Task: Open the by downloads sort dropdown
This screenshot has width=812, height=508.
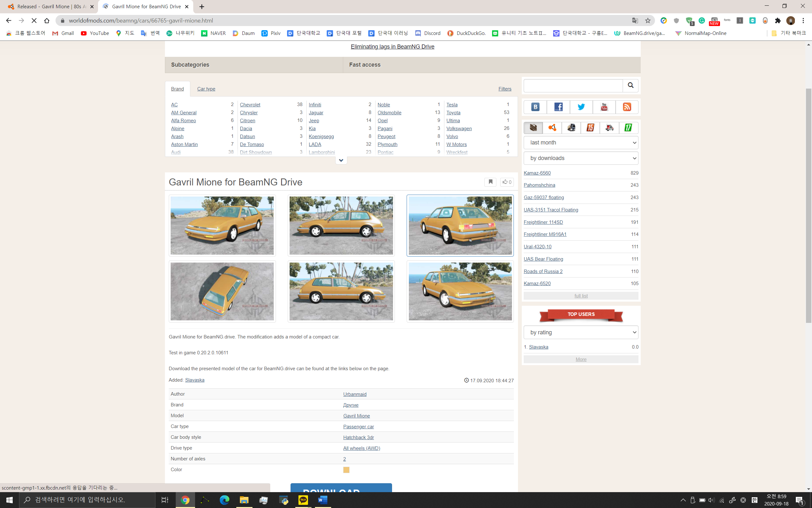Action: pyautogui.click(x=581, y=158)
